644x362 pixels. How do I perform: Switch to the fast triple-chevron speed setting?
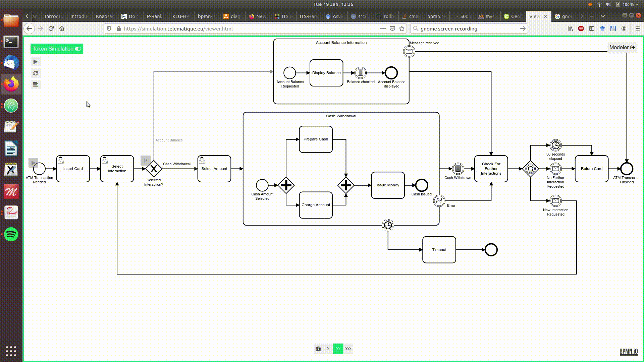[x=348, y=349]
